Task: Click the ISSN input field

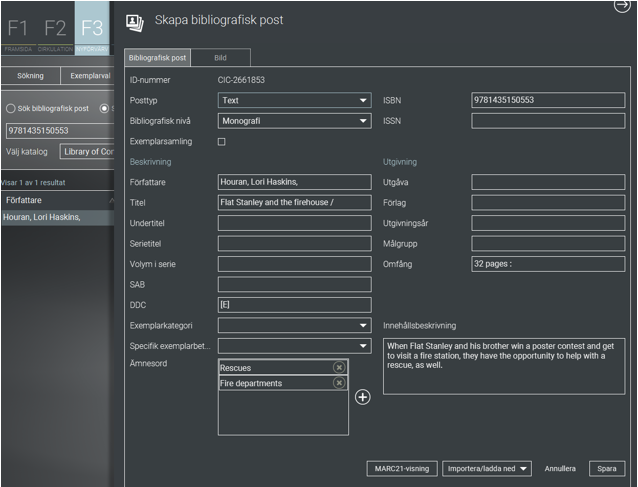Action: pyautogui.click(x=548, y=121)
